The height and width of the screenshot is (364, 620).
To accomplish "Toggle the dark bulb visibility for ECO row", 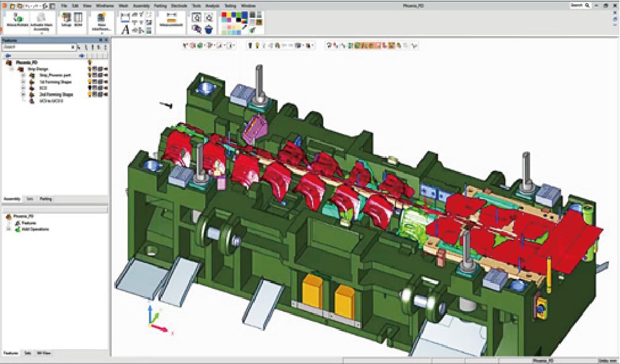I will (90, 88).
